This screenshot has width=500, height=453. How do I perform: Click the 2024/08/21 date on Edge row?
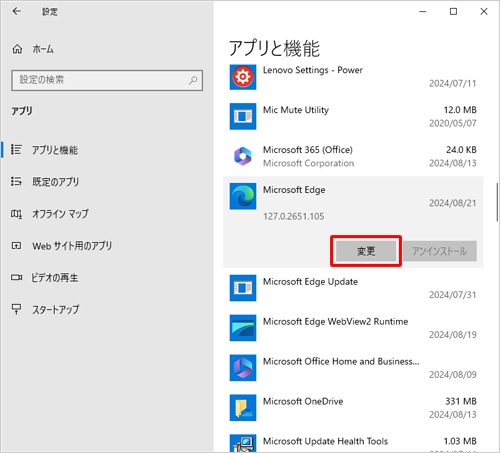pyautogui.click(x=453, y=203)
